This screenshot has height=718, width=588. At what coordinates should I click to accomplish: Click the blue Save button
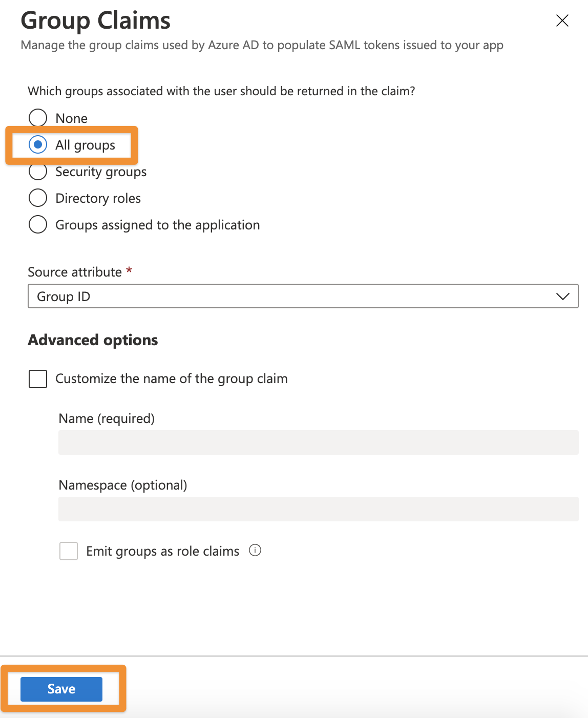pyautogui.click(x=61, y=689)
